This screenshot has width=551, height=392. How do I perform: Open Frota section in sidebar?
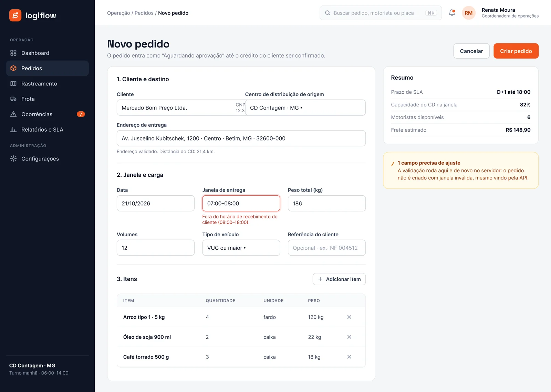pos(48,99)
